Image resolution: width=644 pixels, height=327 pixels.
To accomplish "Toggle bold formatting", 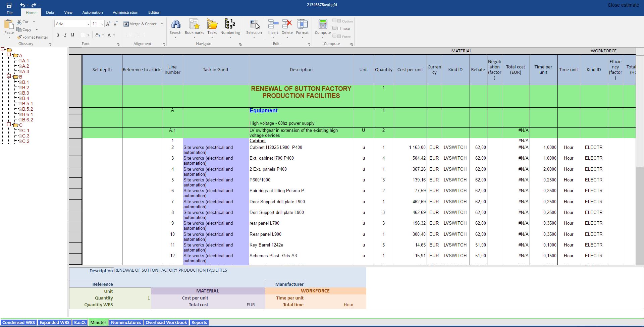I will click(x=58, y=35).
